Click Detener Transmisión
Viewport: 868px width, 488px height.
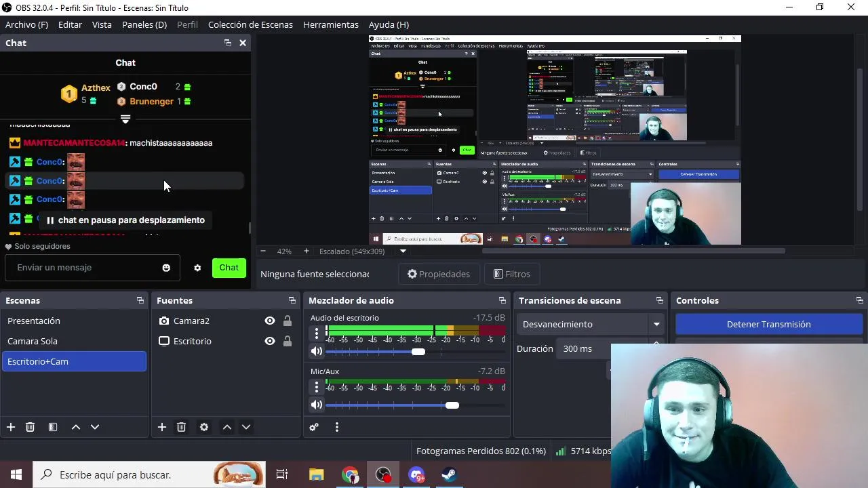pos(768,324)
